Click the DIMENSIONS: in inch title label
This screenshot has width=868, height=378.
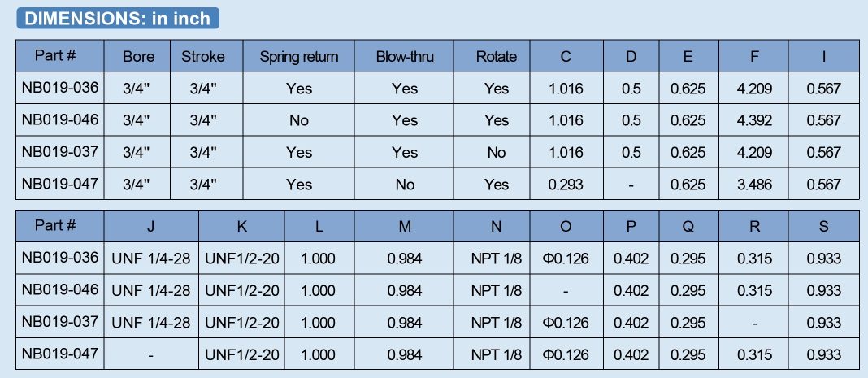point(118,19)
